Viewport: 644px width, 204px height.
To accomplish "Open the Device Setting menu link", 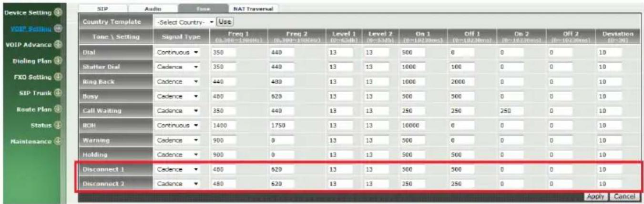I will point(27,14).
